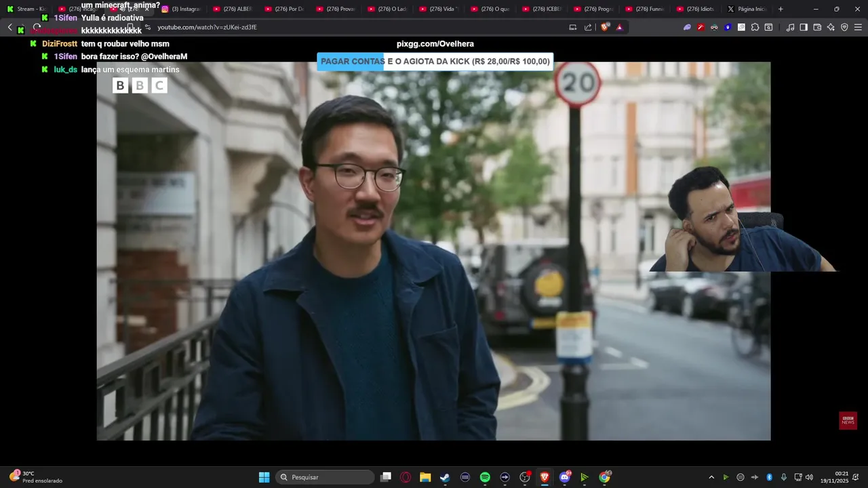
Task: Open Task View on the taskbar
Action: 386,477
